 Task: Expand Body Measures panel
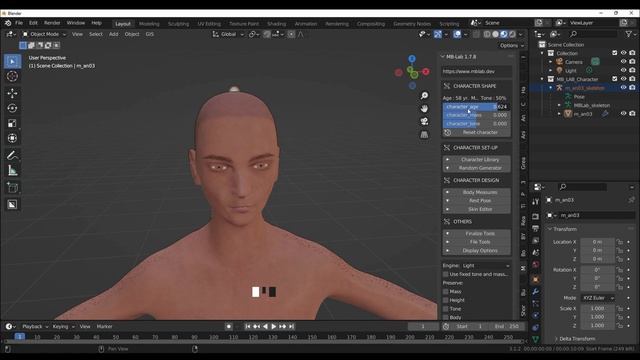476,192
